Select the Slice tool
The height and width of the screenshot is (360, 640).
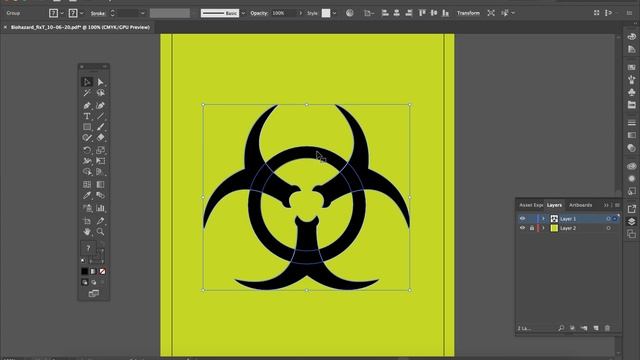click(x=100, y=221)
